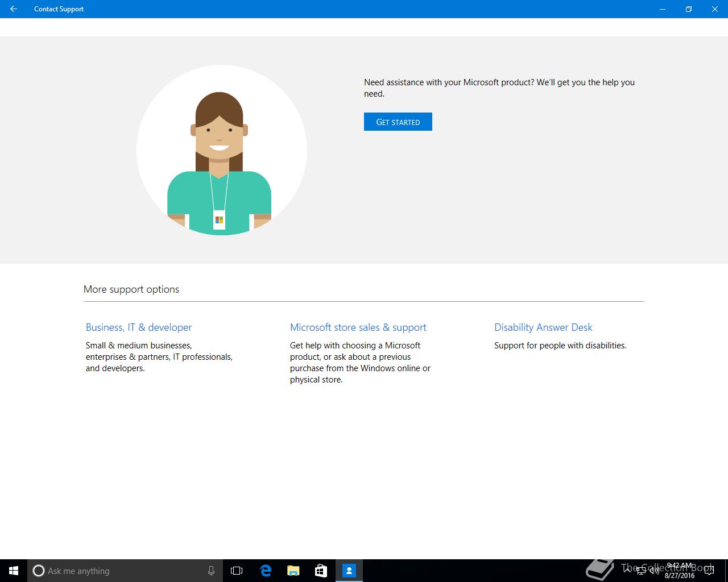Screen dimensions: 728x582
Task: Show hidden system tray icons
Action: point(627,571)
